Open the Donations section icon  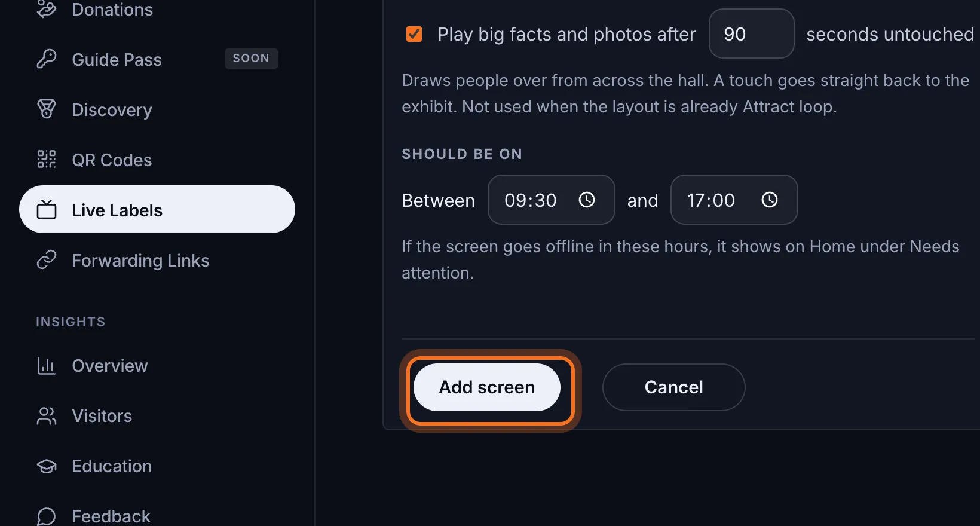click(47, 10)
